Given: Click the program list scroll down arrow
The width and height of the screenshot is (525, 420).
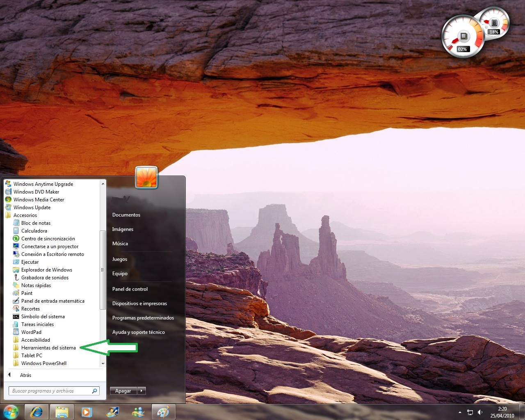Looking at the screenshot, I should coord(103,363).
